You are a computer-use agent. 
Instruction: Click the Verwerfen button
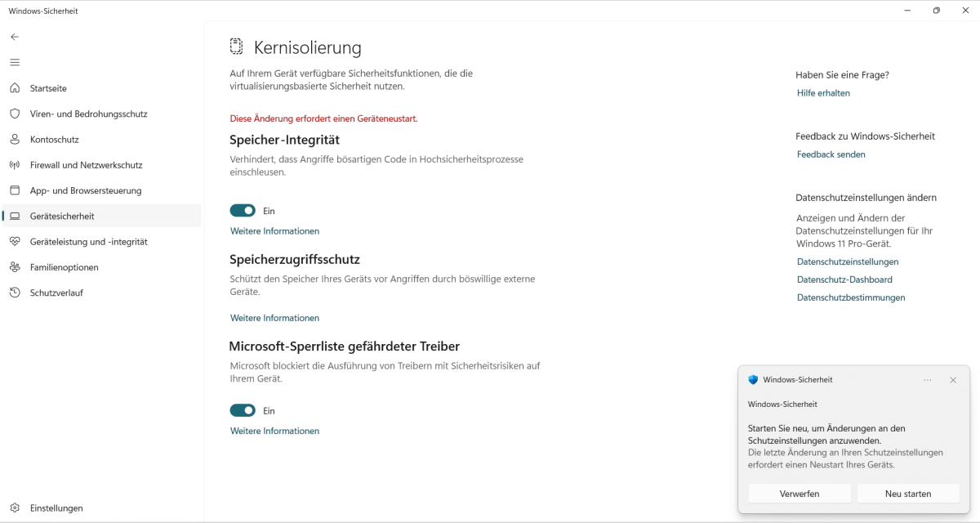(800, 494)
